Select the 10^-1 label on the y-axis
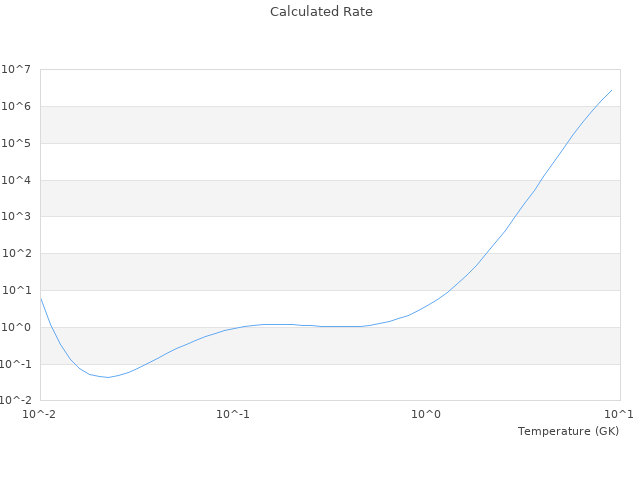Screen dimensions: 640x480 [x=15, y=365]
